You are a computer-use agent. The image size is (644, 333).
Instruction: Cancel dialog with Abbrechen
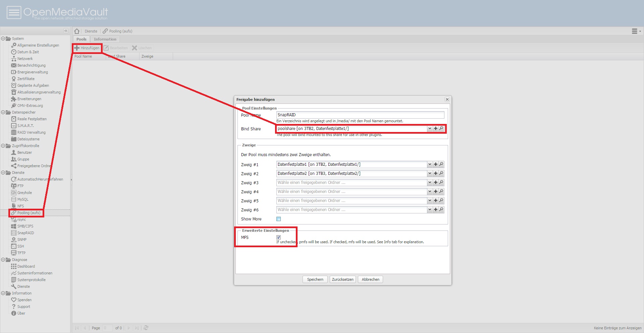371,279
